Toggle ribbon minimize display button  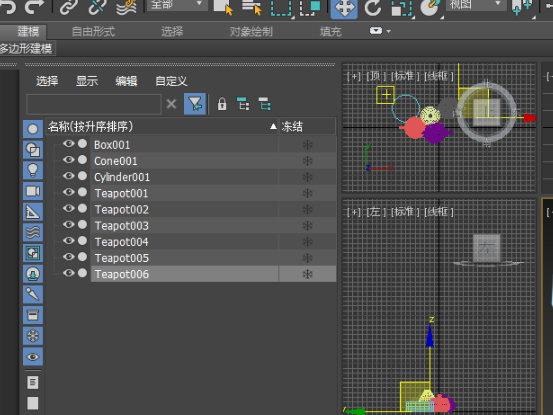tap(376, 31)
